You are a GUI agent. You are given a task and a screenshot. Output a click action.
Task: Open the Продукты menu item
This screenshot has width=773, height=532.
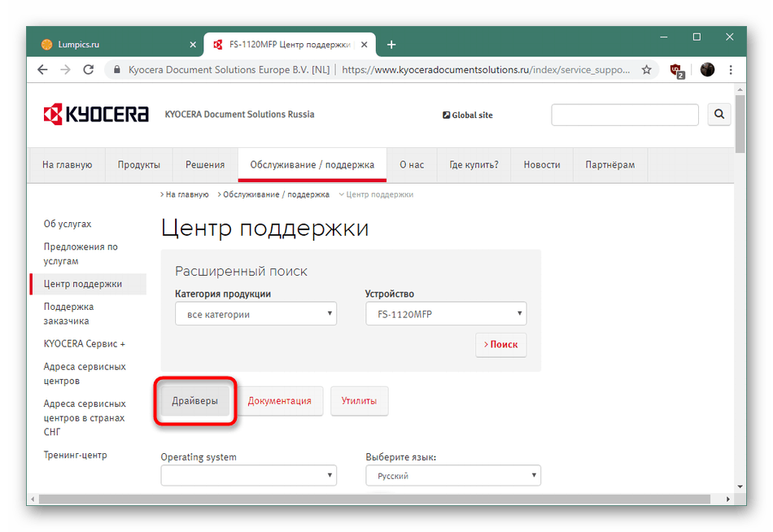138,164
